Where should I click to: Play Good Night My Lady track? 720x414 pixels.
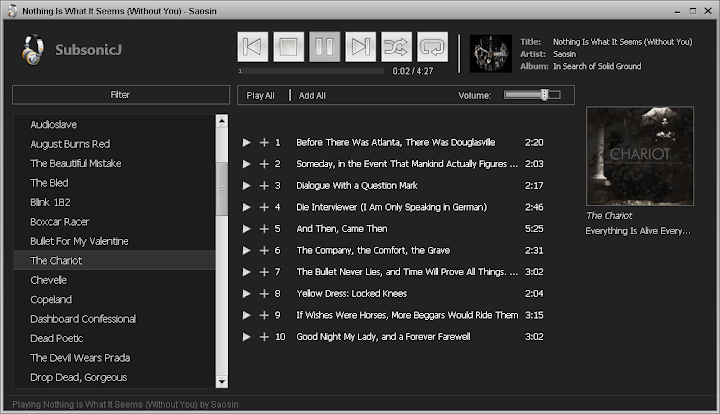(247, 336)
